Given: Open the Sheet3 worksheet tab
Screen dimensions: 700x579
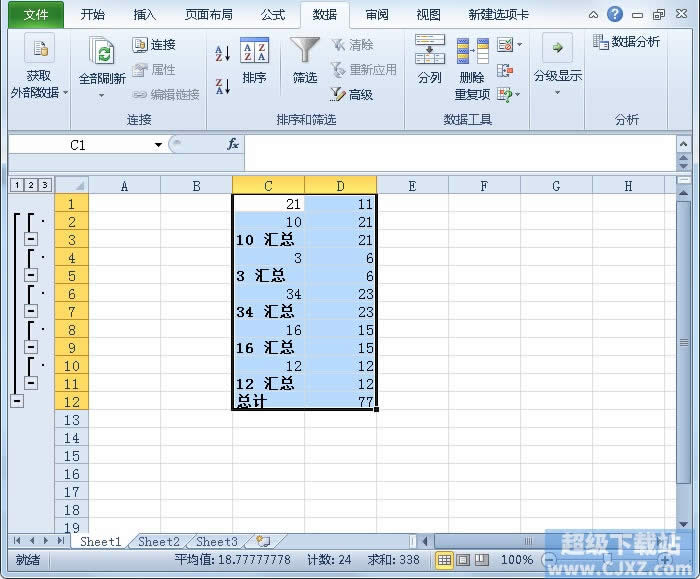Looking at the screenshot, I should click(217, 542).
